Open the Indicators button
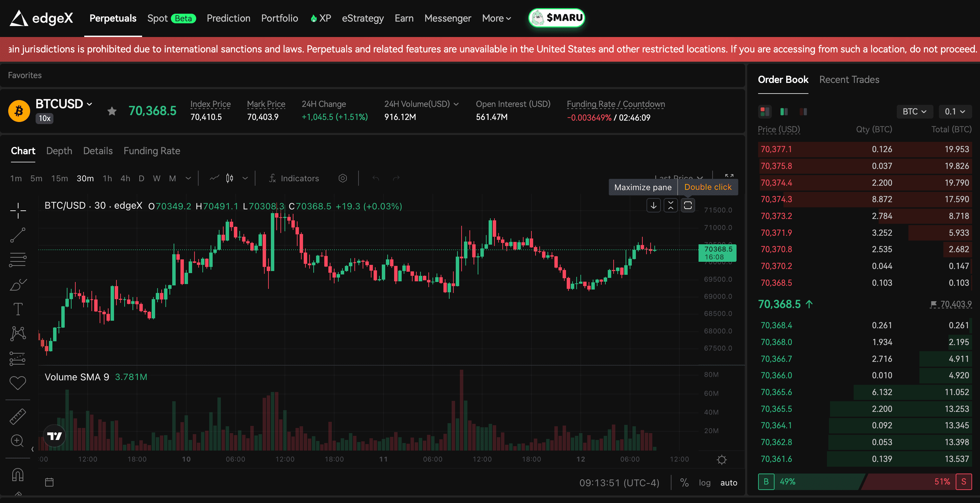 click(x=294, y=178)
